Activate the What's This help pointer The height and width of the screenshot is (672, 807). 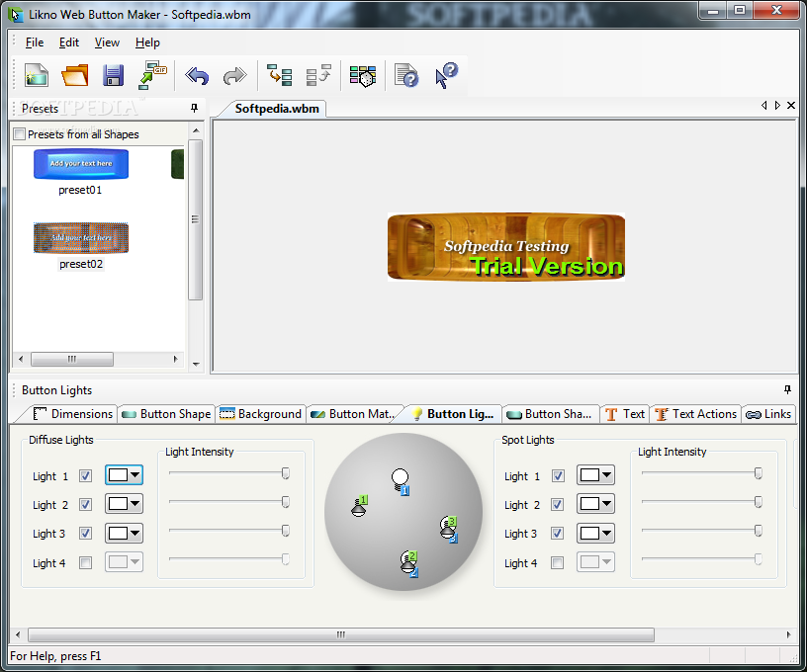[446, 75]
